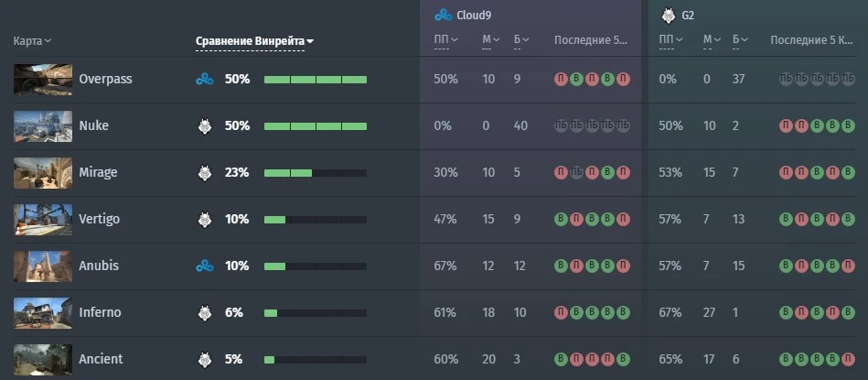Click Cloud9 Ancient matches value 20

point(488,359)
